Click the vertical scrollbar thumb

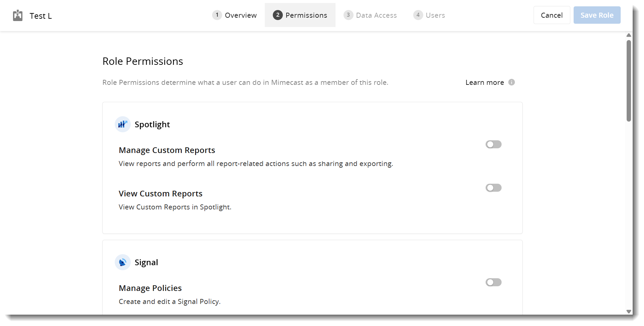(x=629, y=81)
